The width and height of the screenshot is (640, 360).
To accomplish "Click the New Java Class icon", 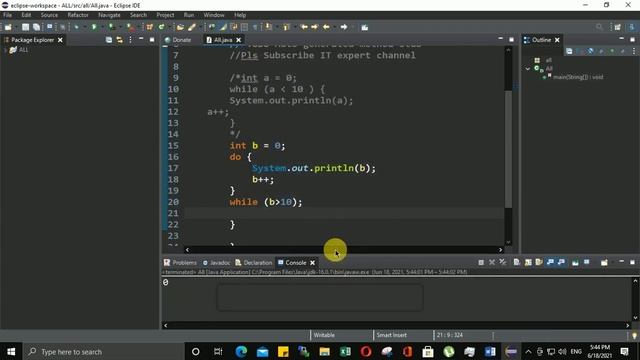I will point(162,27).
